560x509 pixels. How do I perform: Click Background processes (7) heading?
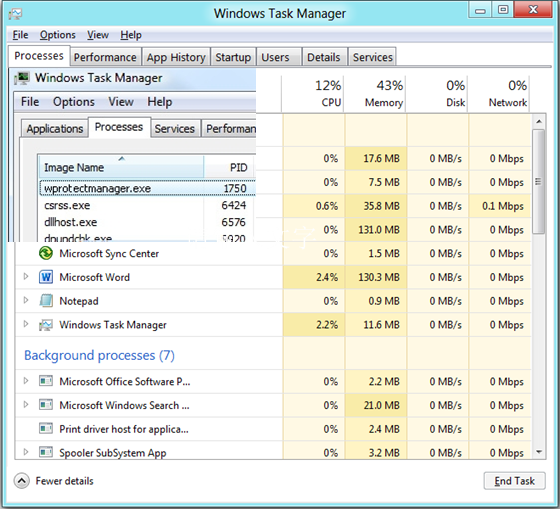tap(99, 355)
